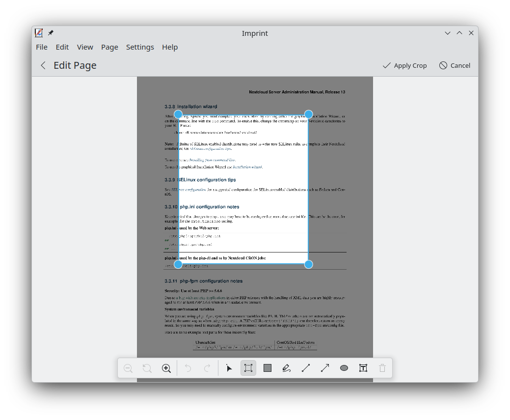Open the Edit menu
The image size is (510, 420).
tap(62, 47)
